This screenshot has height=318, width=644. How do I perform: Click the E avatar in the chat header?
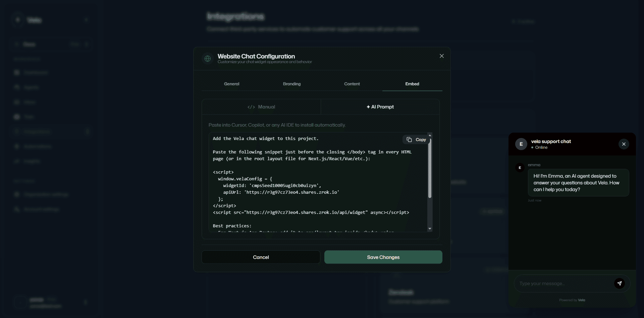tap(521, 144)
